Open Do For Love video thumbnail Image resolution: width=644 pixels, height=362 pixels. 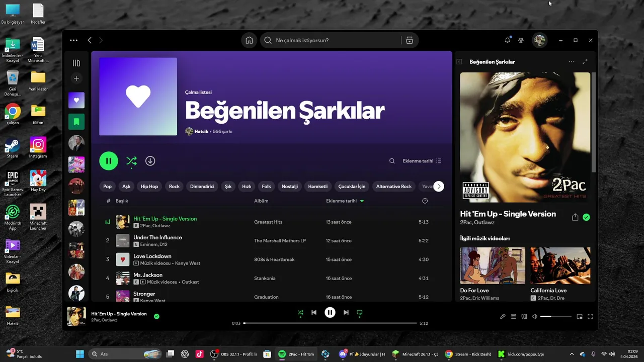tap(493, 265)
